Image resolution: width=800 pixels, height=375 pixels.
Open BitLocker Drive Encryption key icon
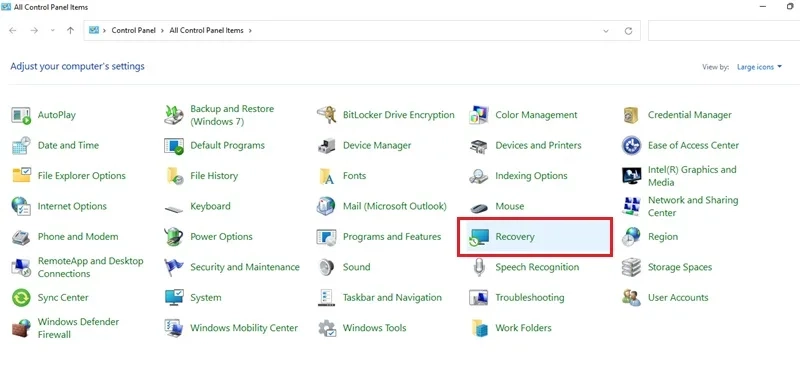[x=326, y=115]
